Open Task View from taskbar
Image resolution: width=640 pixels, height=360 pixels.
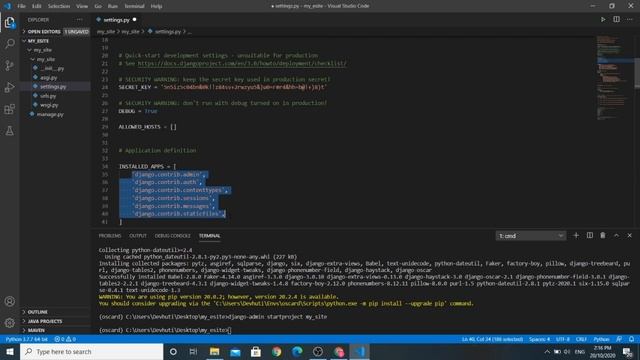[x=193, y=351]
